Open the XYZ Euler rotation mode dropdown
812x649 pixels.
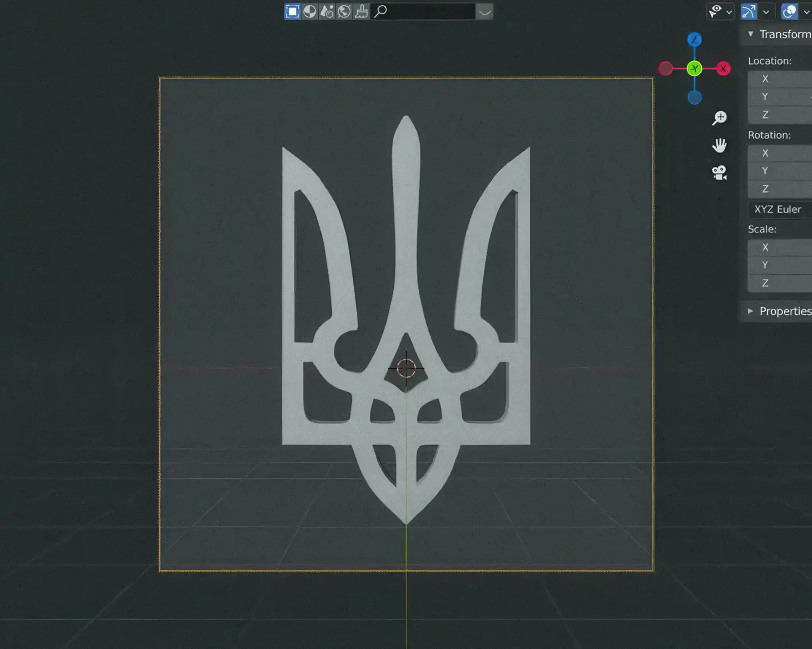click(780, 209)
